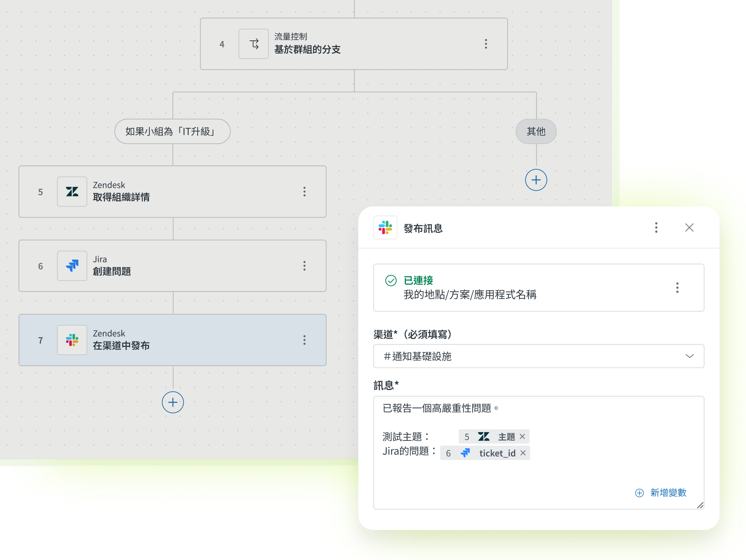Click the 已報告一個高嚴重性問題 message text
The image size is (746, 560).
point(440,408)
